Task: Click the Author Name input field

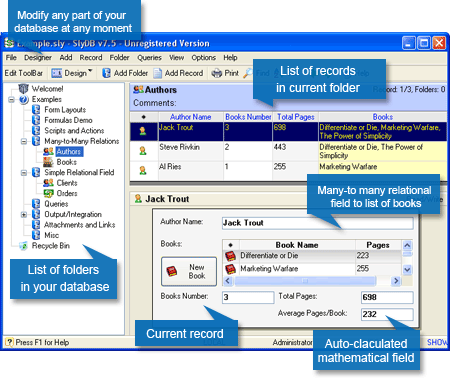Action: [318, 223]
